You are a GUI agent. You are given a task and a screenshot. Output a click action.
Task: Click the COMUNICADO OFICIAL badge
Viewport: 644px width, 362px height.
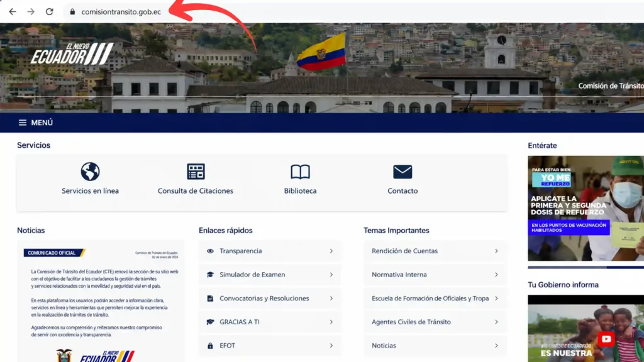pos(54,253)
